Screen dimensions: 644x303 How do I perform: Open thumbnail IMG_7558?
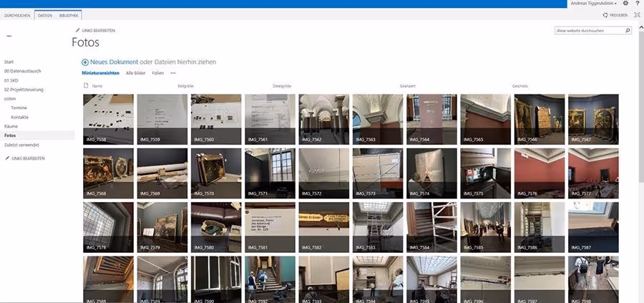(x=109, y=119)
